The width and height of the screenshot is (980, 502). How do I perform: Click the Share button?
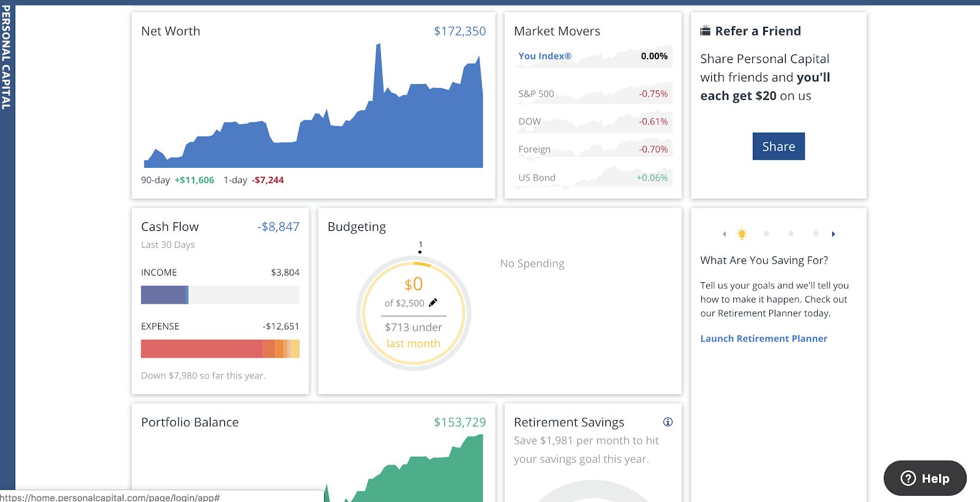778,146
